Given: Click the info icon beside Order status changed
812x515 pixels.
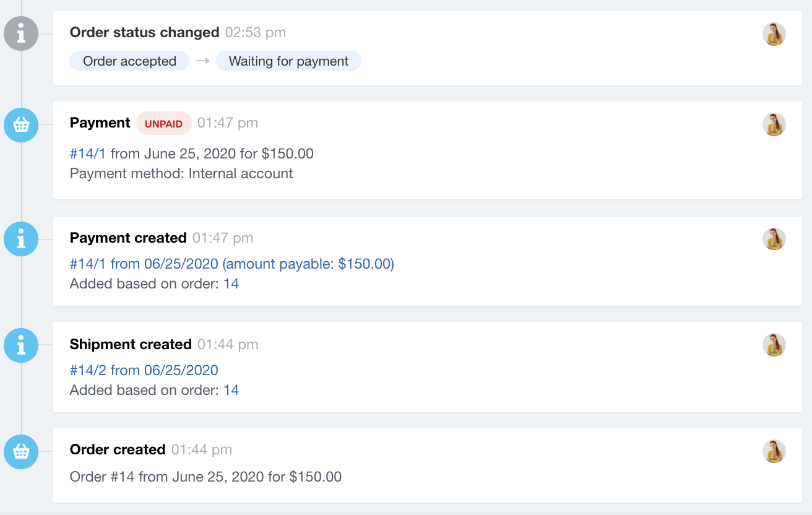Looking at the screenshot, I should 21,33.
